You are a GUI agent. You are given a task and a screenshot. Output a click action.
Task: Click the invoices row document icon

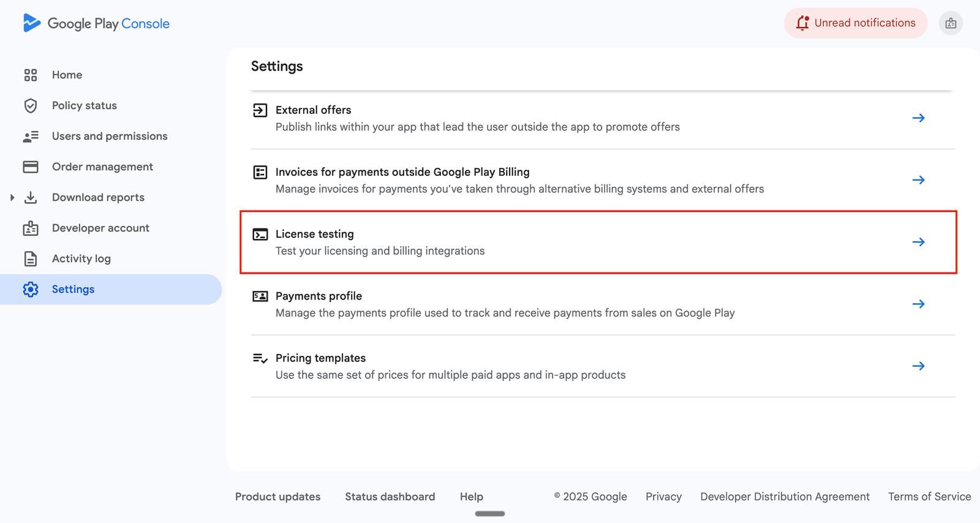(x=260, y=172)
